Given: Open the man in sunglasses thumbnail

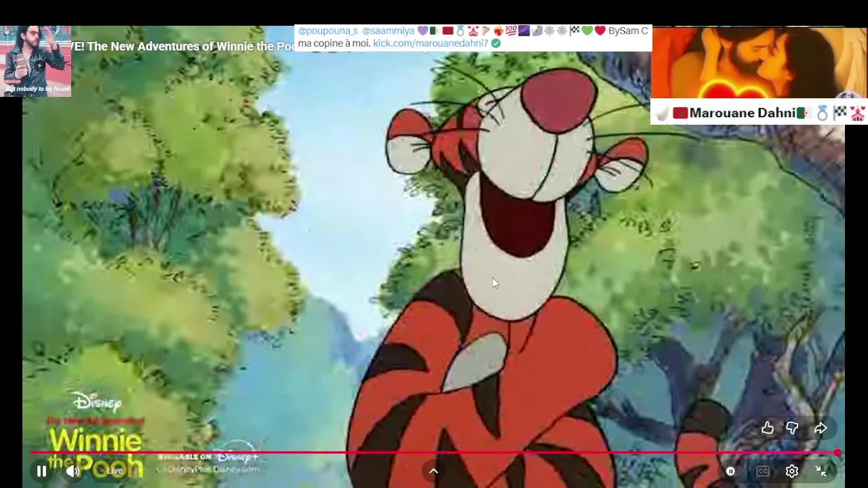Looking at the screenshot, I should (35, 61).
